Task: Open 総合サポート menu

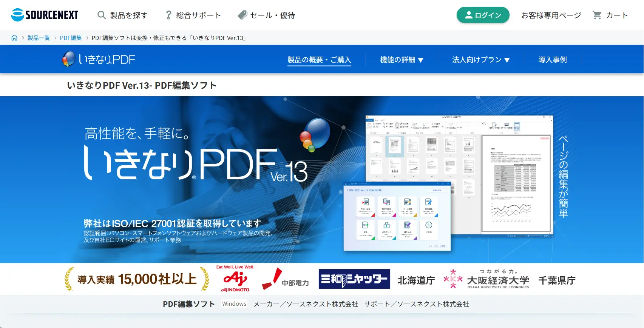Action: click(193, 15)
